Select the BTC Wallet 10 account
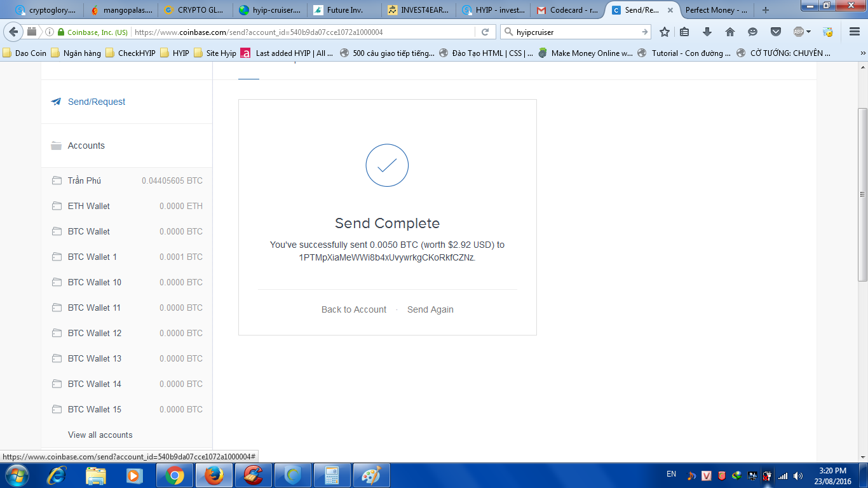The image size is (868, 488). coord(127,282)
